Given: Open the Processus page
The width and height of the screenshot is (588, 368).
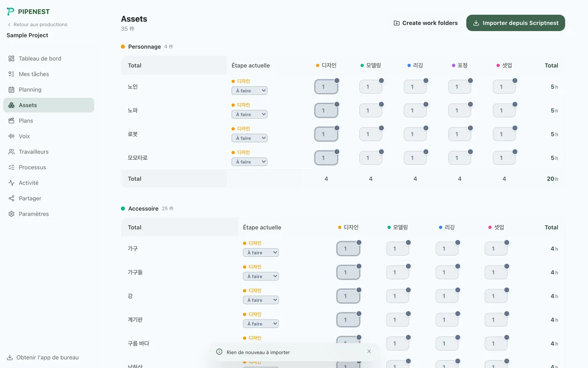Looking at the screenshot, I should (x=49, y=167).
